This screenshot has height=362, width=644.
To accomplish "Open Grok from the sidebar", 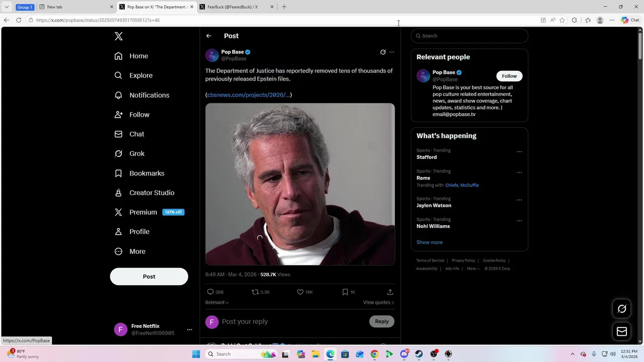I will coord(129,154).
